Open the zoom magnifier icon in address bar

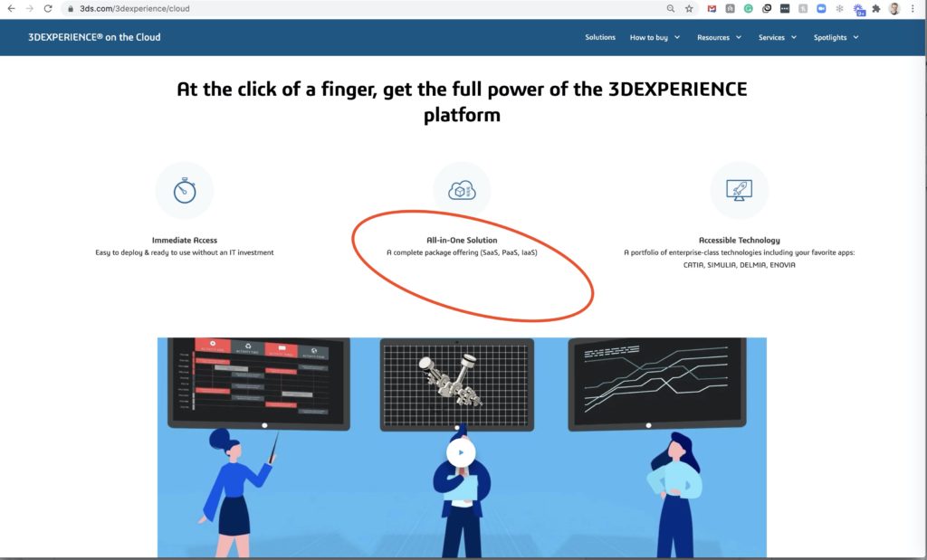pos(671,9)
